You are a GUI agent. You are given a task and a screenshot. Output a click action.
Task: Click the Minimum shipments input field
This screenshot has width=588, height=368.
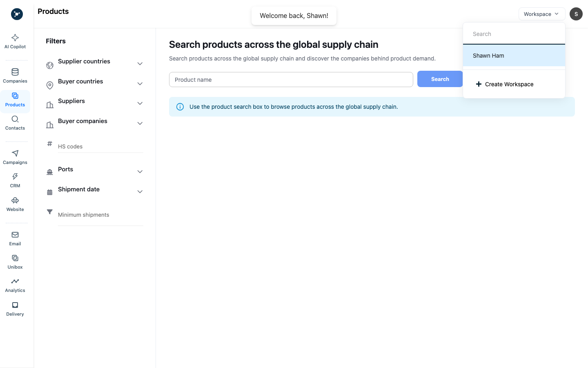(x=100, y=215)
